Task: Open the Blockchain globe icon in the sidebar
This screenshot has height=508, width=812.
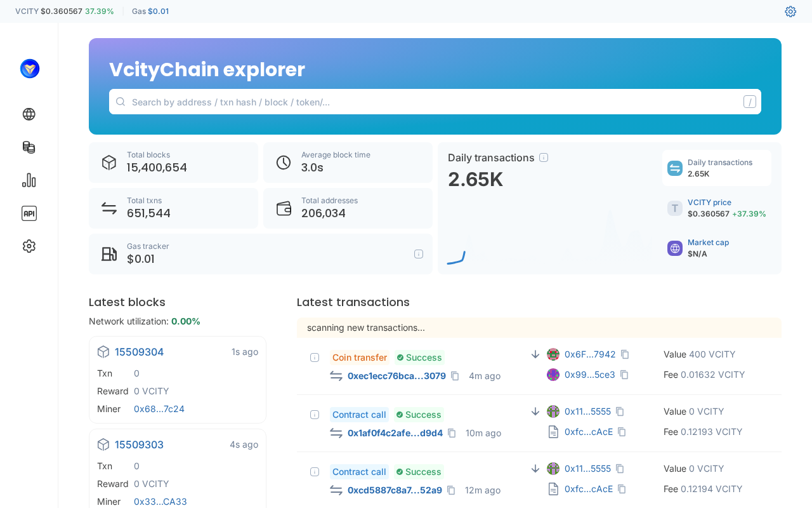Action: coord(29,114)
